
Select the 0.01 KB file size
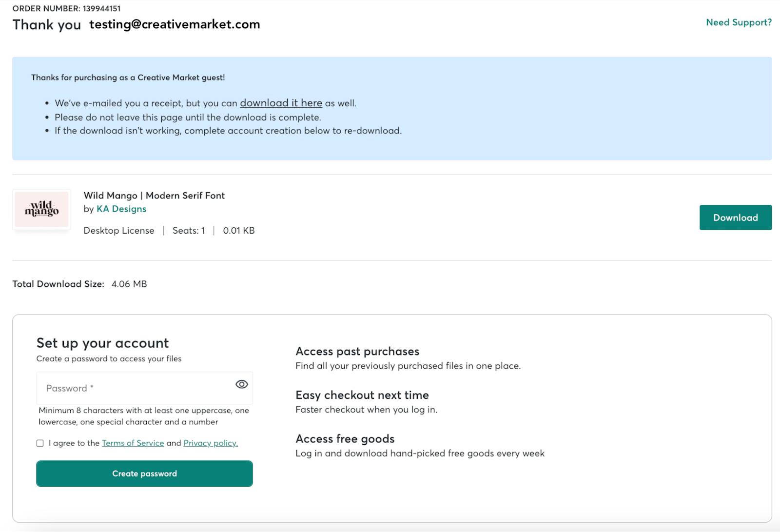[239, 231]
